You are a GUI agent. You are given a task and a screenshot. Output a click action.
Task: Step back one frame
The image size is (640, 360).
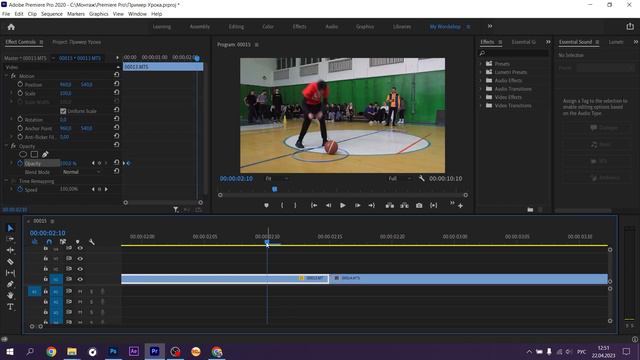329,205
